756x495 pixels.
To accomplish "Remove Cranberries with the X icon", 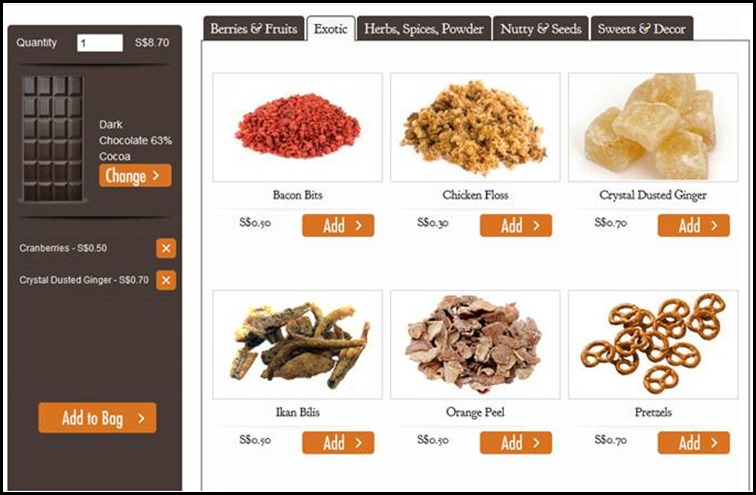I will 166,248.
